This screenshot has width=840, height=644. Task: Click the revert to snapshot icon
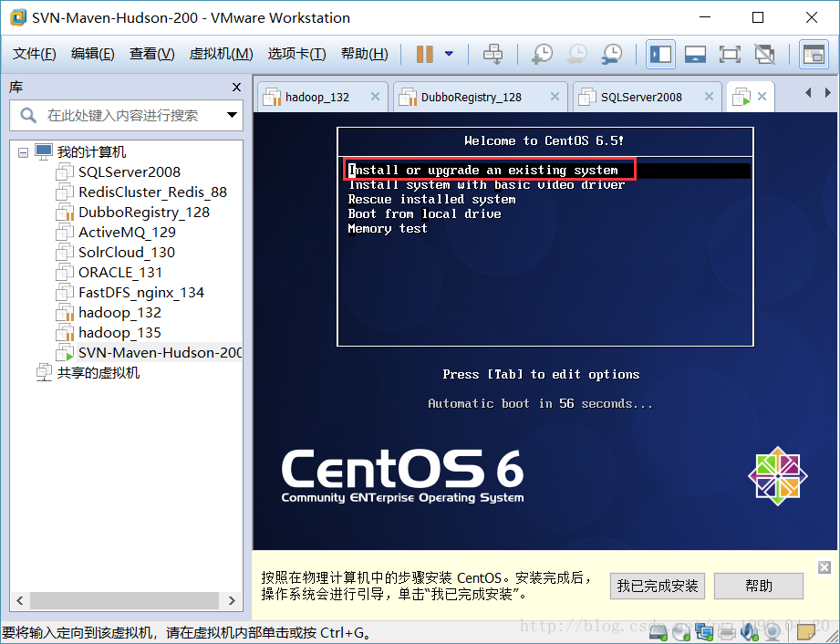coord(577,54)
